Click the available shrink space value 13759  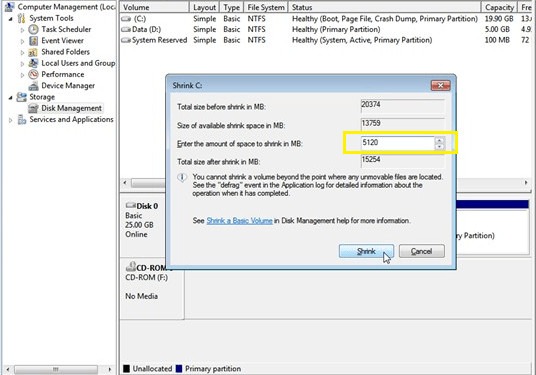(x=402, y=124)
